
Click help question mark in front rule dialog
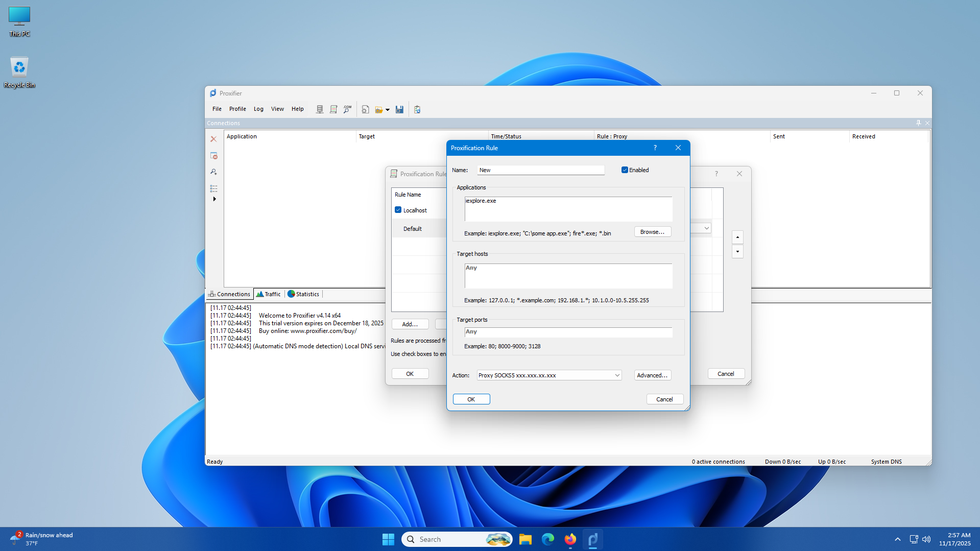tap(655, 148)
